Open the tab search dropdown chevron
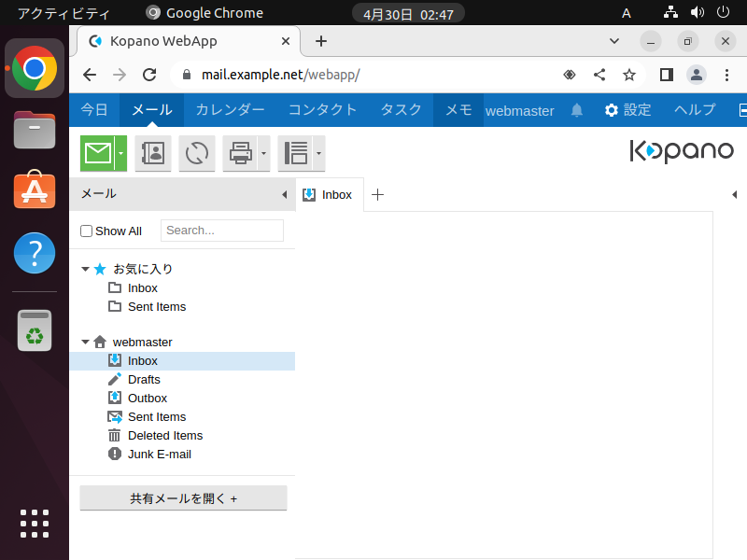Screen dimensions: 747x560 (x=614, y=41)
